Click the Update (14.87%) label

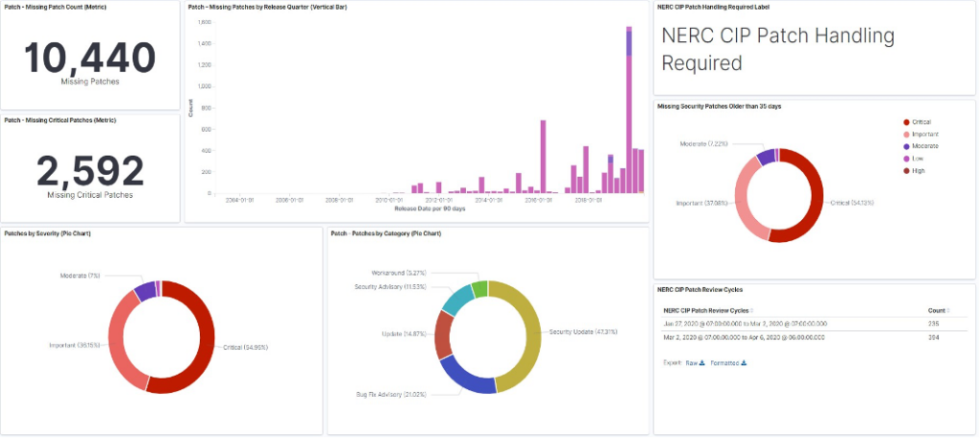pyautogui.click(x=404, y=334)
